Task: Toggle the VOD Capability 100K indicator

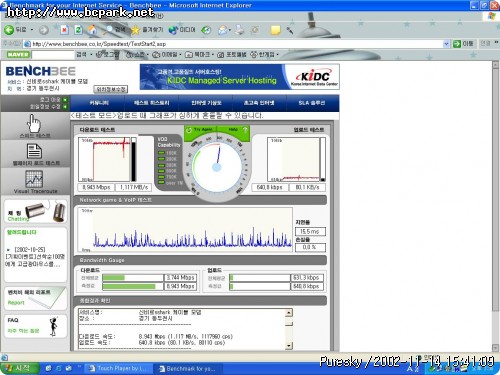Action: tap(161, 153)
